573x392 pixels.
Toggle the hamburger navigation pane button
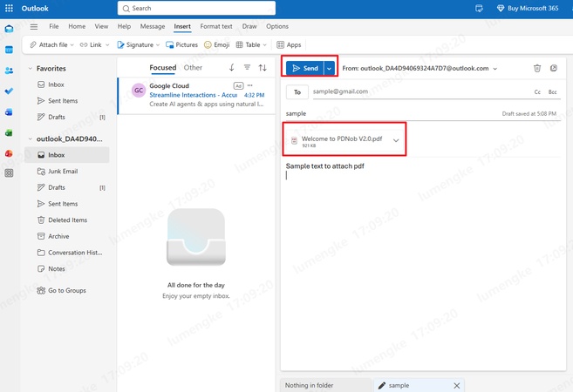[34, 26]
